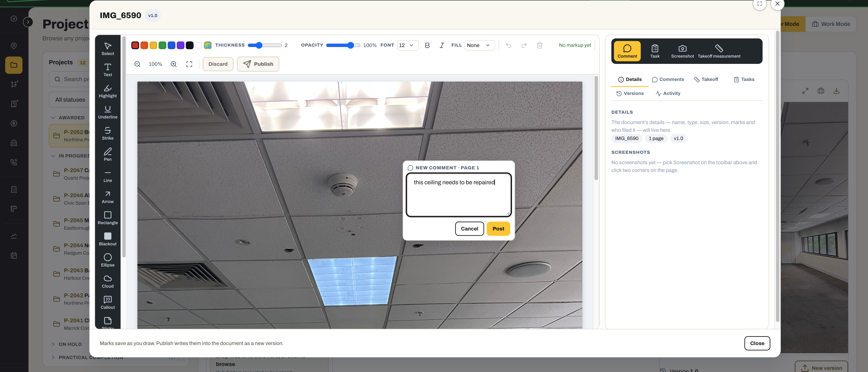Switch to Work Mode
This screenshot has width=868, height=372.
point(831,24)
